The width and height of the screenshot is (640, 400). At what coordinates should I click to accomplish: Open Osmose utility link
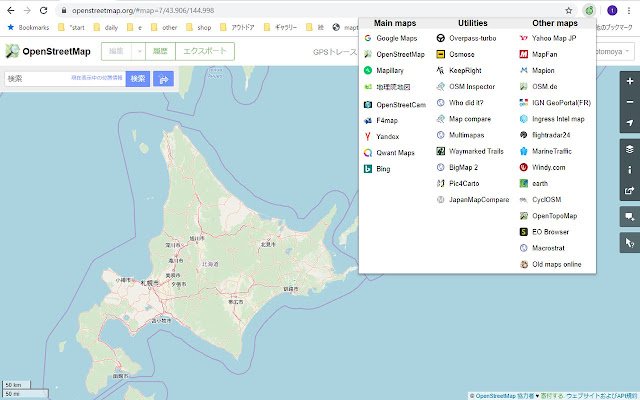coord(456,54)
